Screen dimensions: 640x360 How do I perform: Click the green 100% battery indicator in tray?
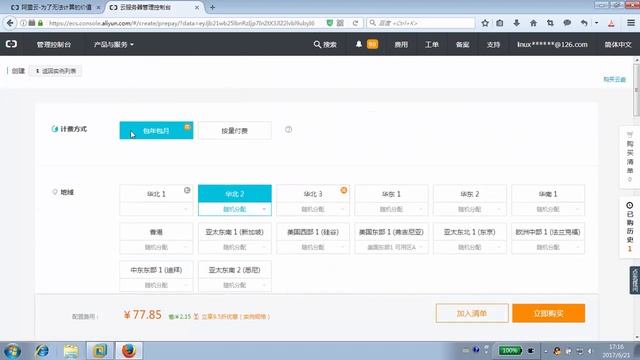[509, 350]
